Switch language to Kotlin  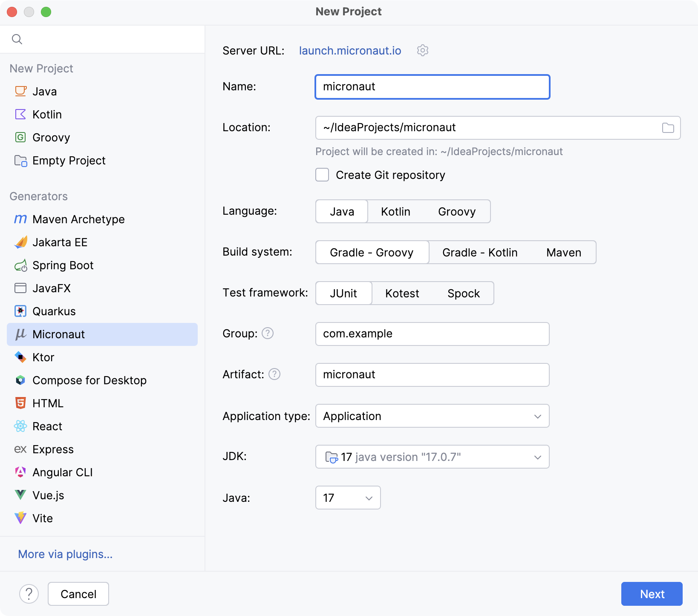coord(395,212)
